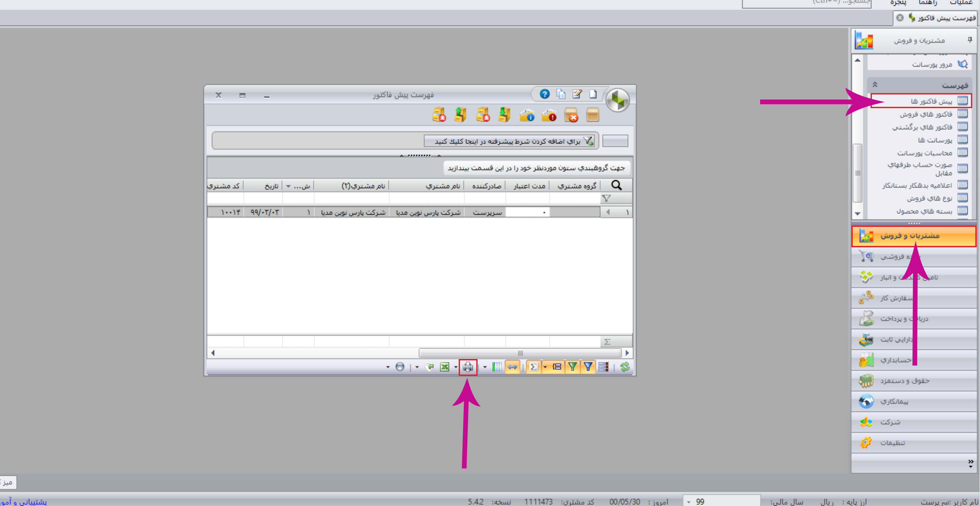Click the grid horizontal scrollbar thumb
Screen dimensions: 980x506
[520, 353]
